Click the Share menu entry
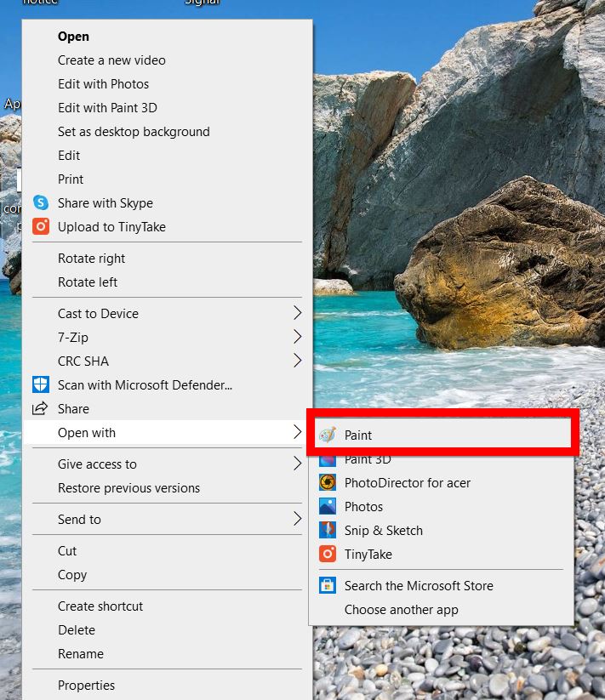The width and height of the screenshot is (605, 700). [x=168, y=408]
